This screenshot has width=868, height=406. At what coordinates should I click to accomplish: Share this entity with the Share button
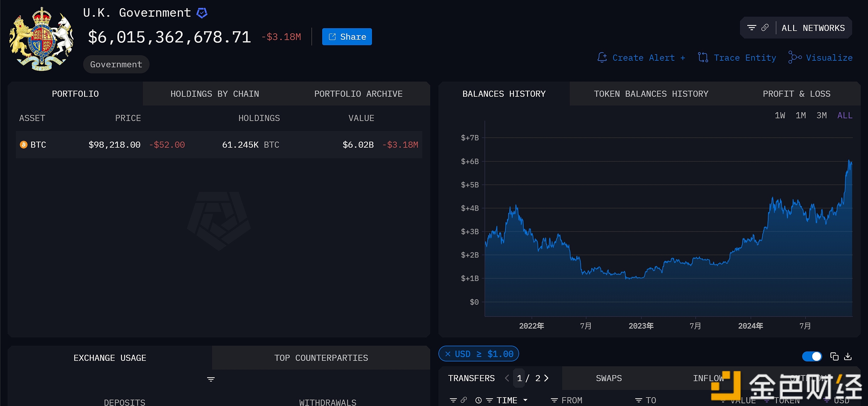tap(347, 37)
